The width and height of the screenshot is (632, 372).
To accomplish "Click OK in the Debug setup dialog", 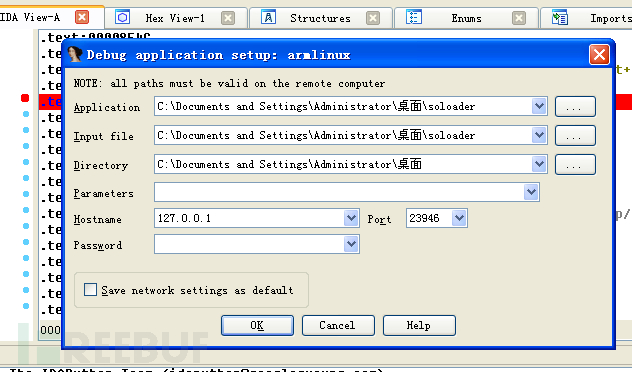I will click(257, 325).
